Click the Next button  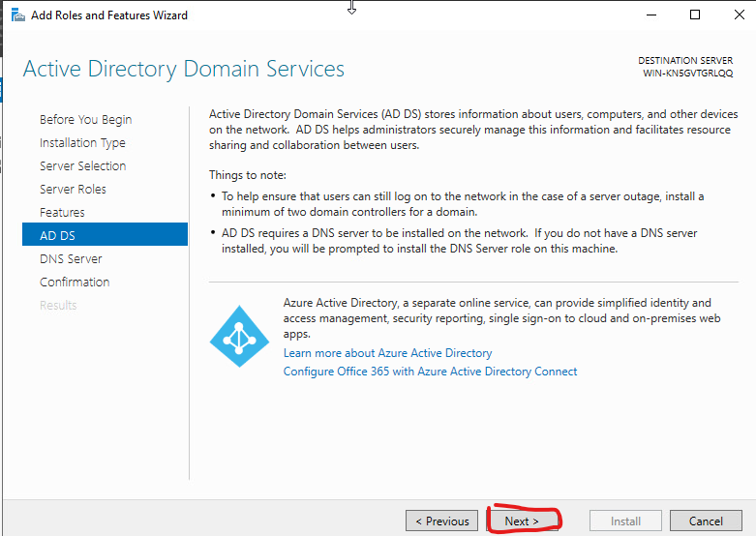pos(522,521)
